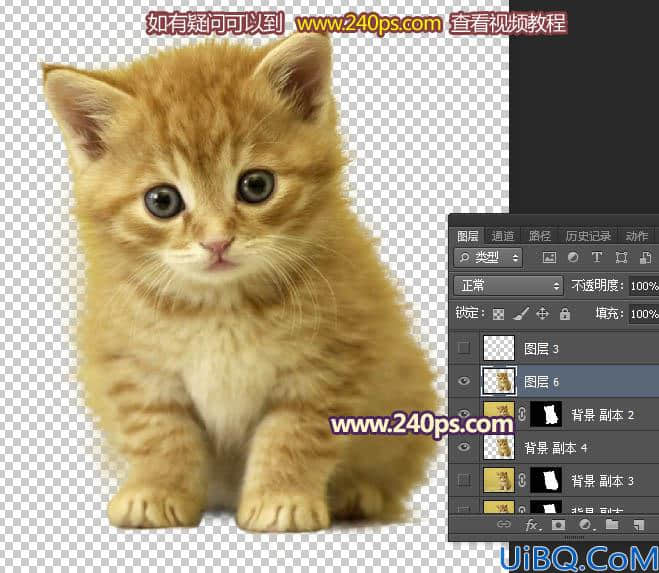Create new fill or adjustment layer icon
The image size is (659, 573).
point(585,525)
